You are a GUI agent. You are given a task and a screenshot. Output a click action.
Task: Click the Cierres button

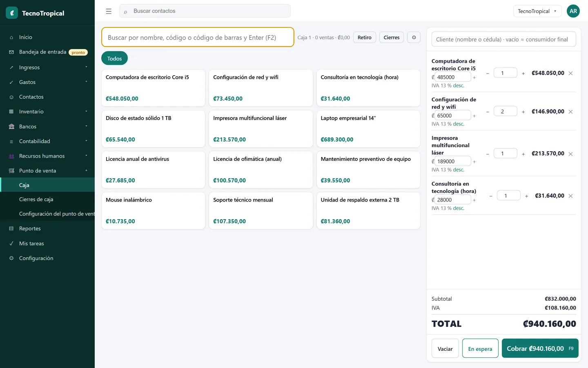[391, 37]
